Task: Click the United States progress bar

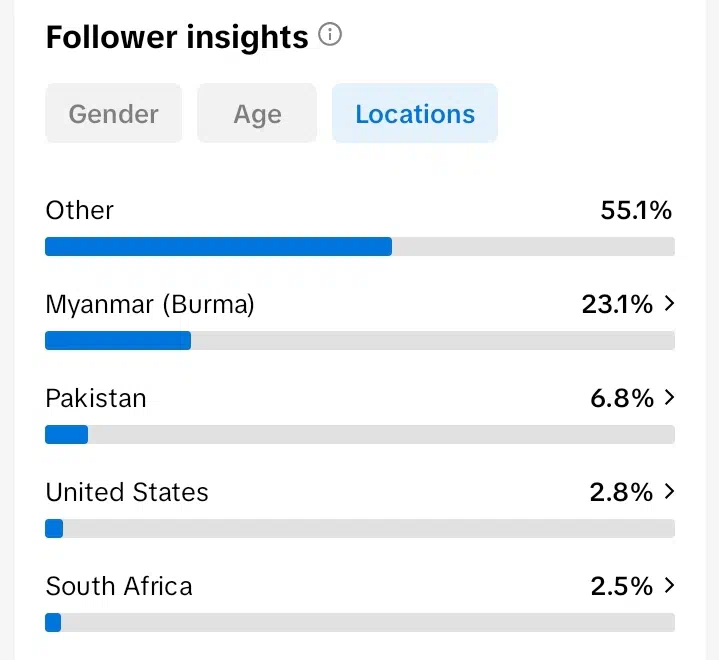Action: coord(360,529)
